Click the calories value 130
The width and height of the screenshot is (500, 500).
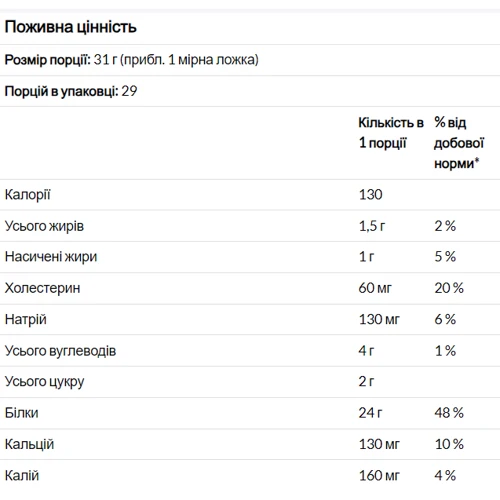(370, 195)
